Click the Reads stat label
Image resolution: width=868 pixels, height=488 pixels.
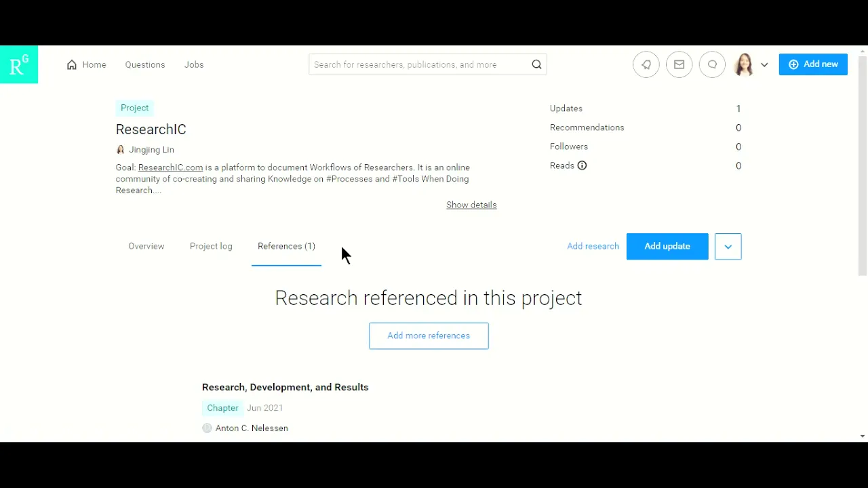click(562, 165)
